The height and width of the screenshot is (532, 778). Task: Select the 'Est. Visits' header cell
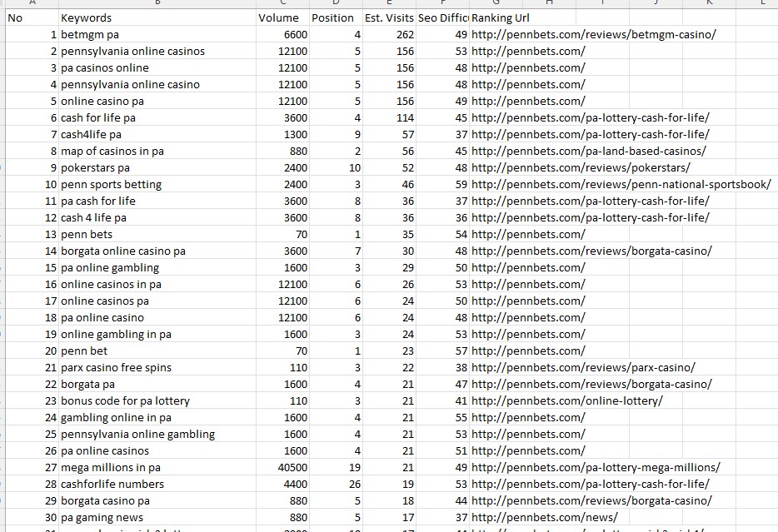click(x=389, y=17)
